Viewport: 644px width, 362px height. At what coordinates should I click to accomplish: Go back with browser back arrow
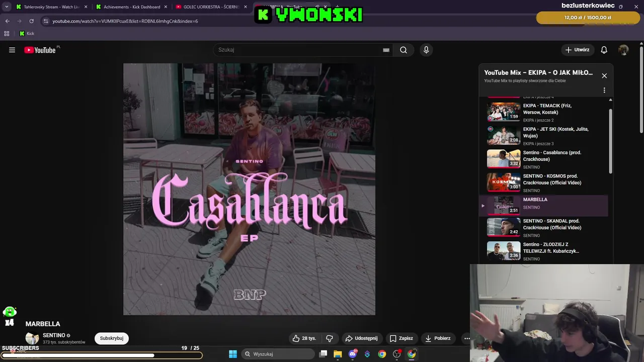coord(7,21)
